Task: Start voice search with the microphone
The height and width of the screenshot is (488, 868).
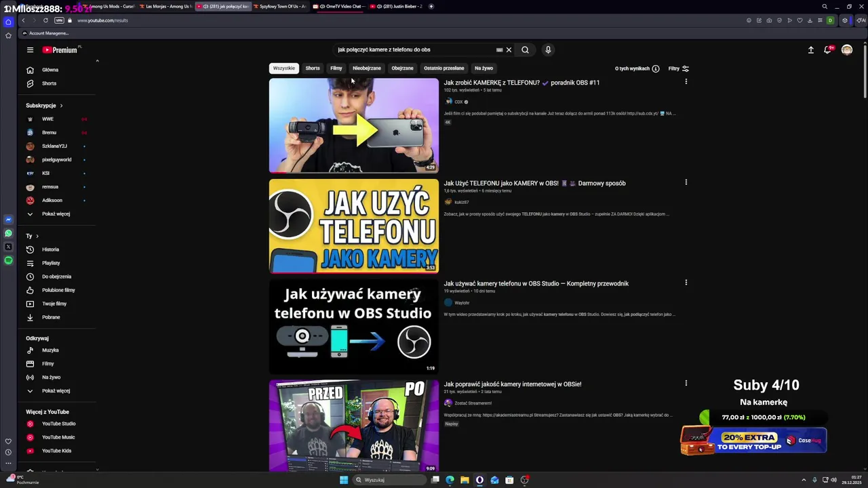Action: point(548,49)
